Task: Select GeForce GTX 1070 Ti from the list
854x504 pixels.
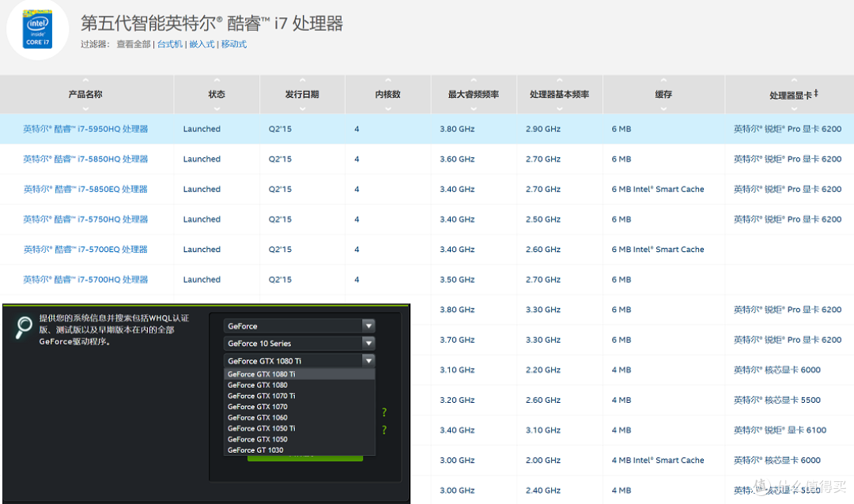Action: coord(299,396)
